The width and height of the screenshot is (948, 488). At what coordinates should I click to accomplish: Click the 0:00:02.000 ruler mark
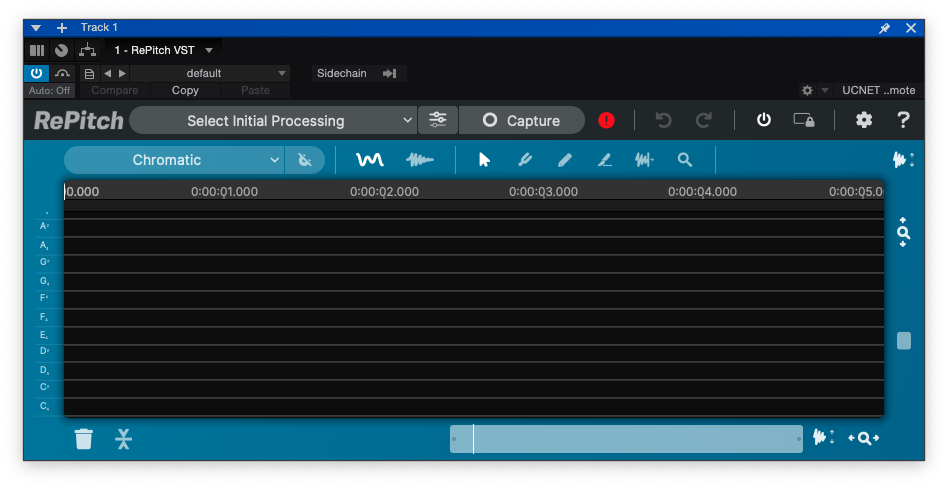[384, 192]
